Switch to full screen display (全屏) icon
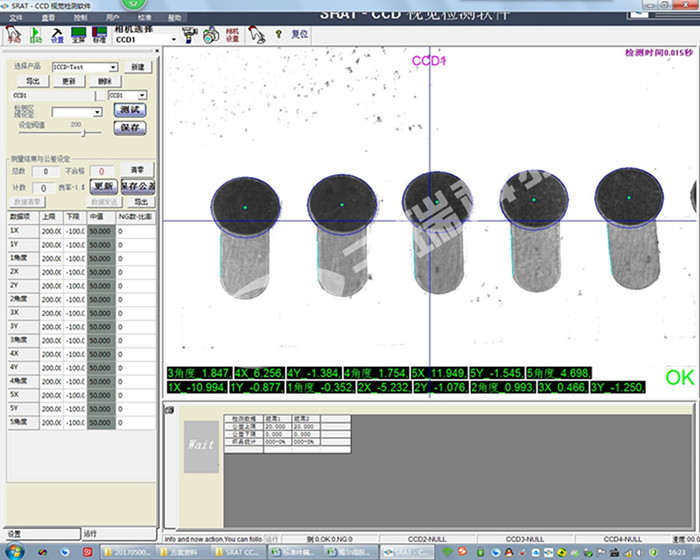Image resolution: width=700 pixels, height=560 pixels. [x=79, y=35]
